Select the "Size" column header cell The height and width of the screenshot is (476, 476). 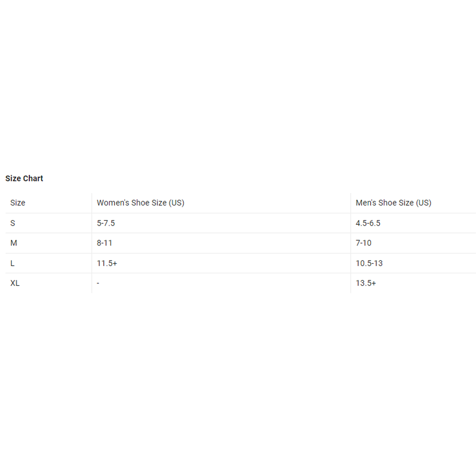pos(18,203)
